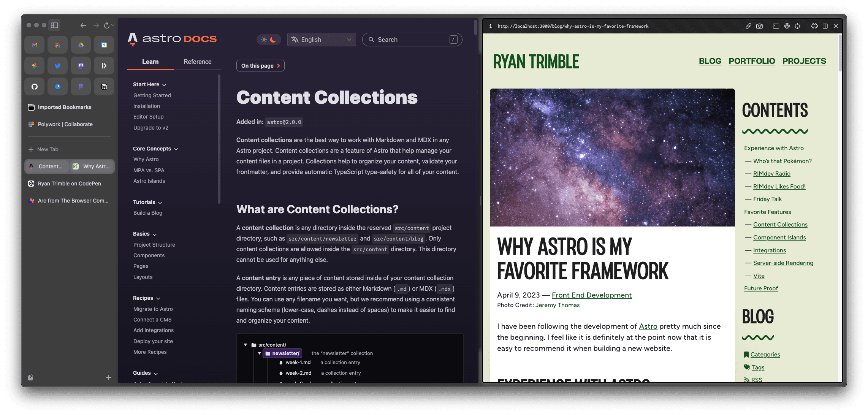Open the Front End Development category link

tap(591, 295)
